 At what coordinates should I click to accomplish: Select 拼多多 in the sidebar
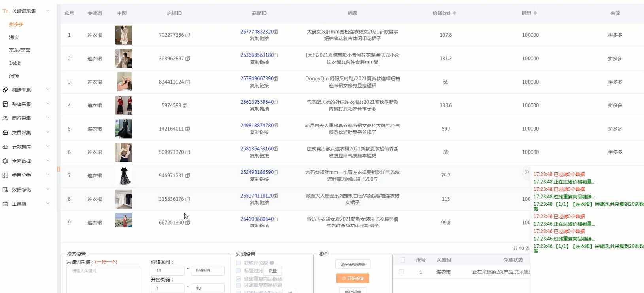(x=16, y=25)
